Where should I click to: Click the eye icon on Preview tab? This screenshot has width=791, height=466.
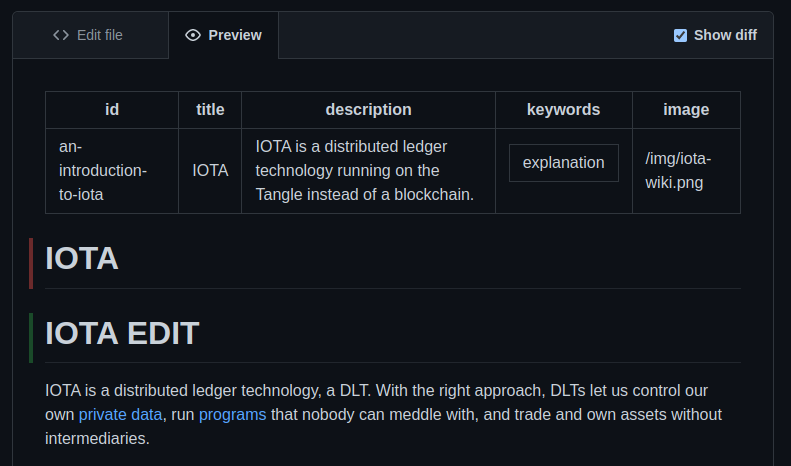193,35
